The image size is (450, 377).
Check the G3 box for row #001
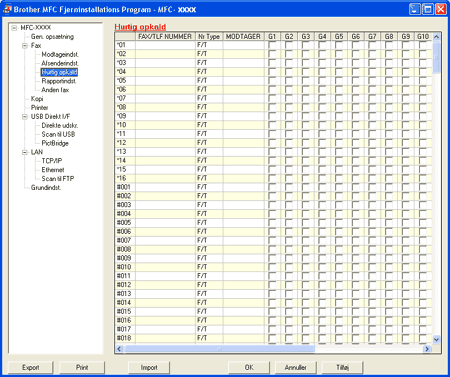[305, 187]
